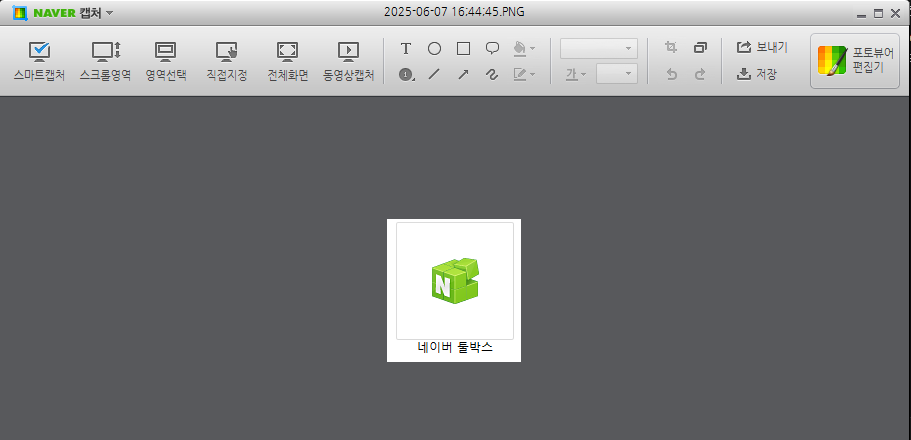Screen dimensions: 911x440
Task: Pick the ellipse shape tool
Action: [434, 49]
